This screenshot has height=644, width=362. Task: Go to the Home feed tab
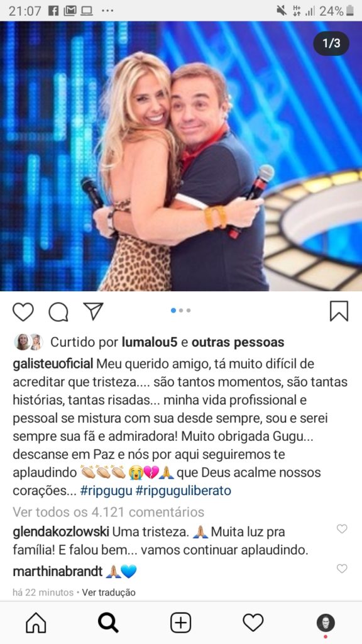coord(36,623)
